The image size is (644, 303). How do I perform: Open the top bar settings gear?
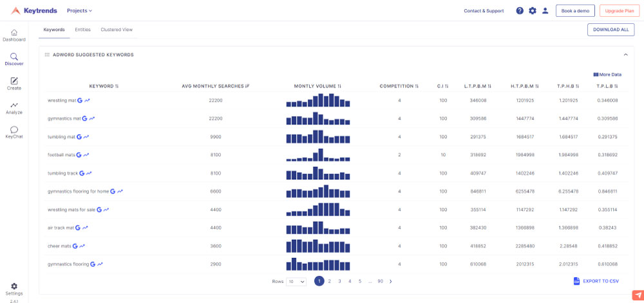pyautogui.click(x=533, y=11)
